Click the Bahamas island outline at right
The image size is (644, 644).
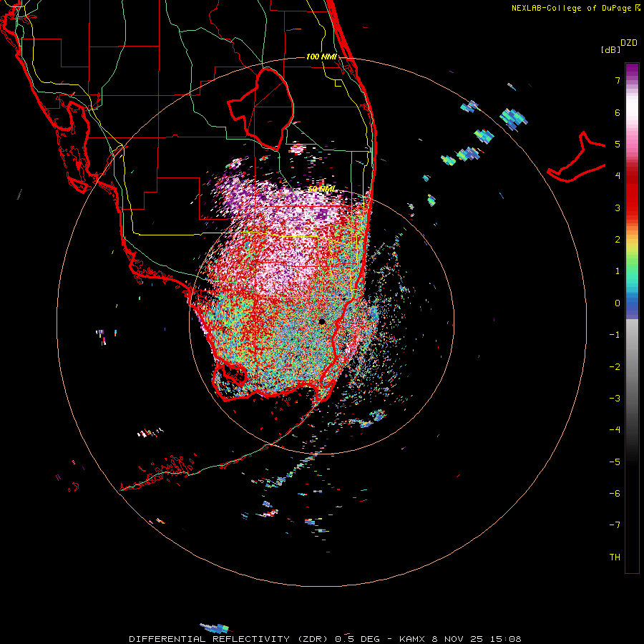coord(577,158)
